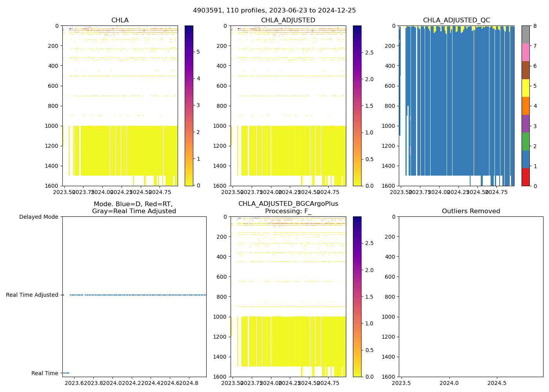Viewport: 549px width, 392px height.
Task: Click the orange segment of QC colorbar
Action: click(x=525, y=106)
